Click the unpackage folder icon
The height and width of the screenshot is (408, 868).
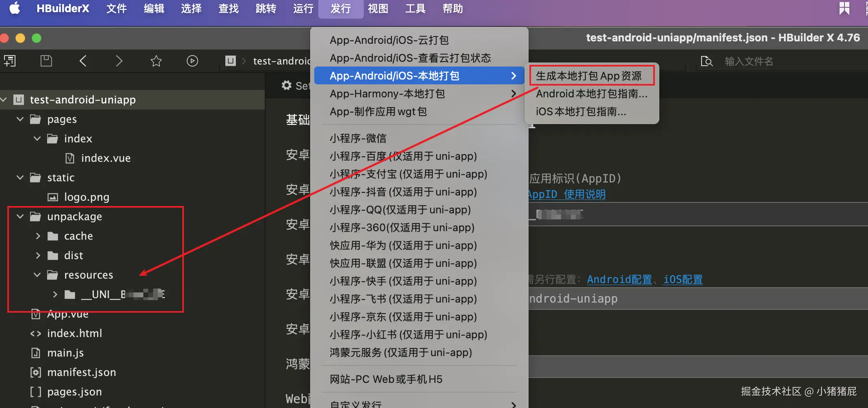pyautogui.click(x=36, y=217)
